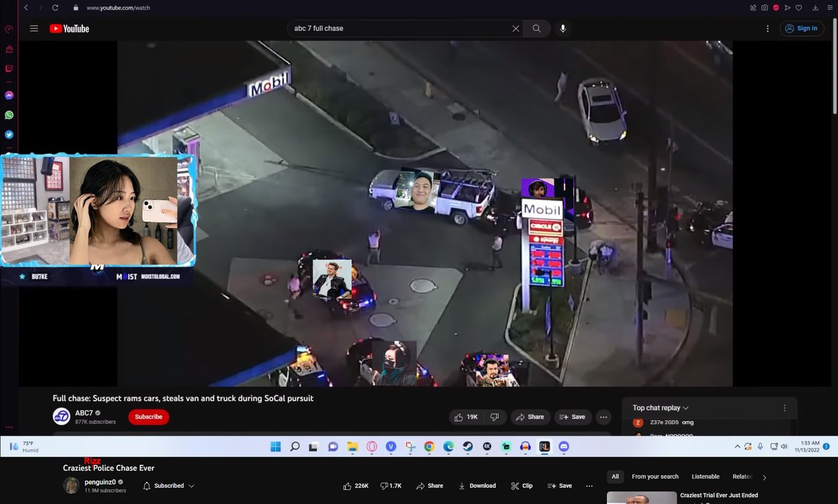The height and width of the screenshot is (504, 838).
Task: View site security lock info
Action: point(75,8)
